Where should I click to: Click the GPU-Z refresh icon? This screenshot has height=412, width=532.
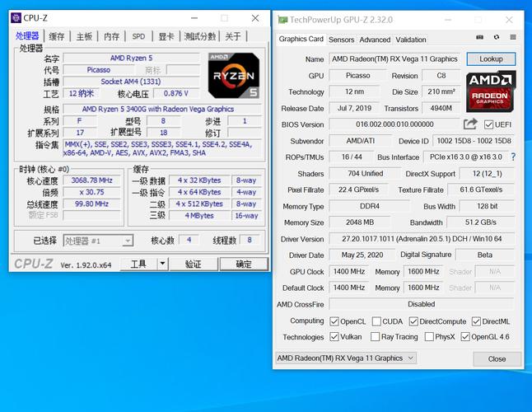497,37
